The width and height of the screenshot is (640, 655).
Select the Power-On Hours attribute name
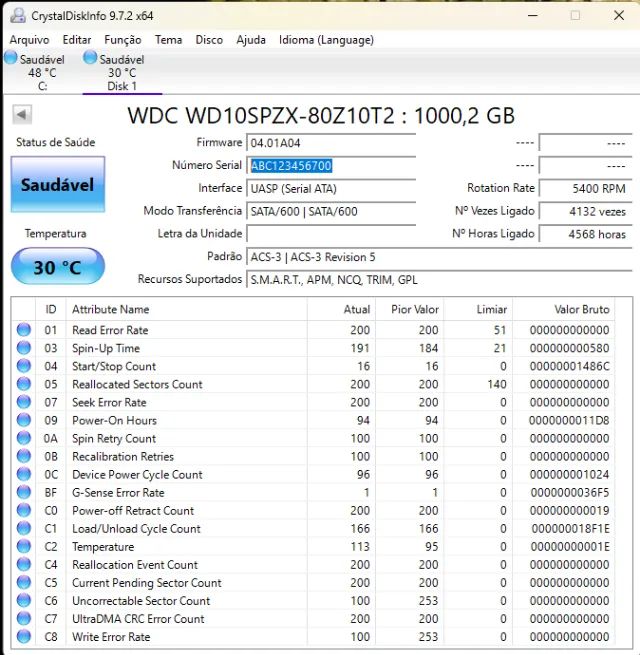(x=114, y=420)
